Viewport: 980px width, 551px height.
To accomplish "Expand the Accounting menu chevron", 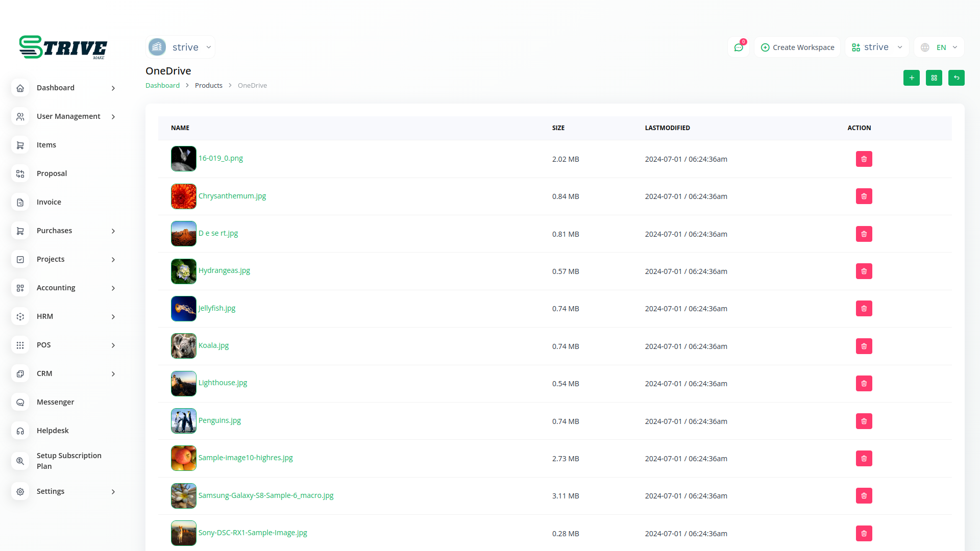I will [113, 288].
